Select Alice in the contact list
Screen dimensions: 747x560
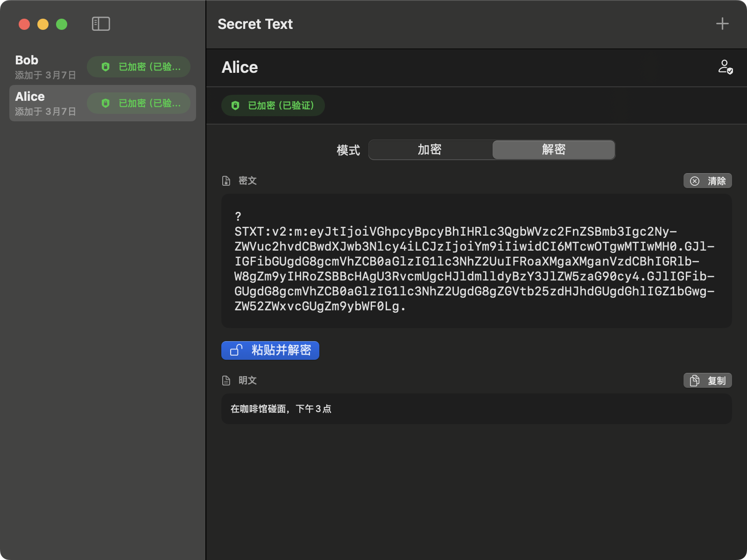(x=47, y=103)
